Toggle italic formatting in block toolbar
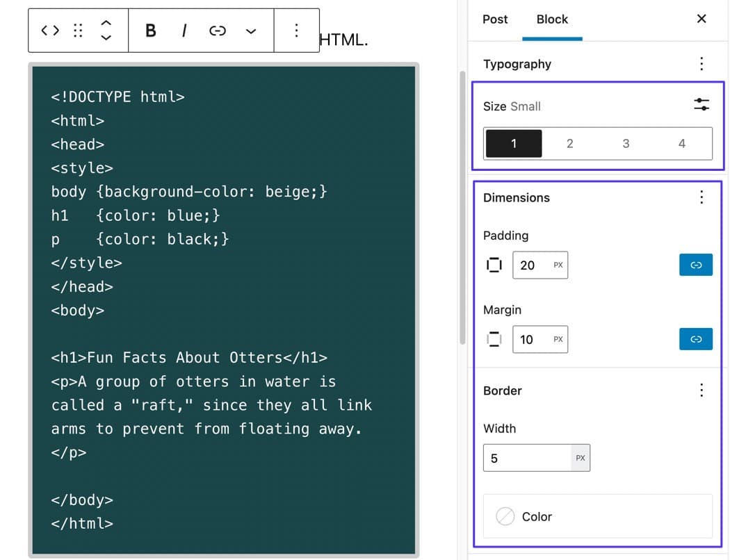 click(184, 31)
